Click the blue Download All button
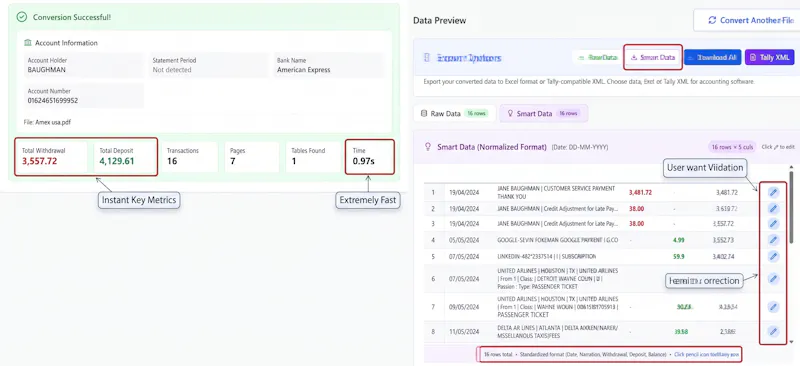The width and height of the screenshot is (800, 366). coord(713,58)
